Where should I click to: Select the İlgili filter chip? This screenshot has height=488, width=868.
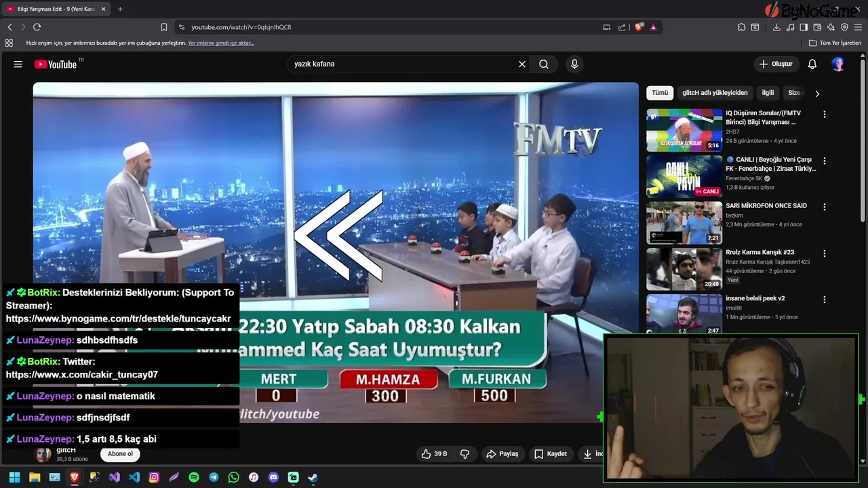click(768, 93)
